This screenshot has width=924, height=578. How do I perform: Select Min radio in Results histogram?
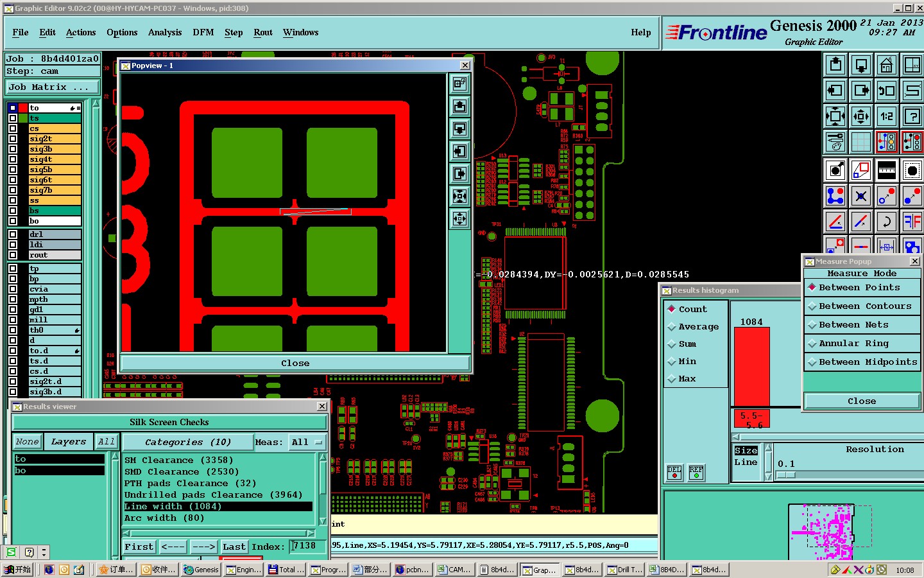(x=682, y=361)
